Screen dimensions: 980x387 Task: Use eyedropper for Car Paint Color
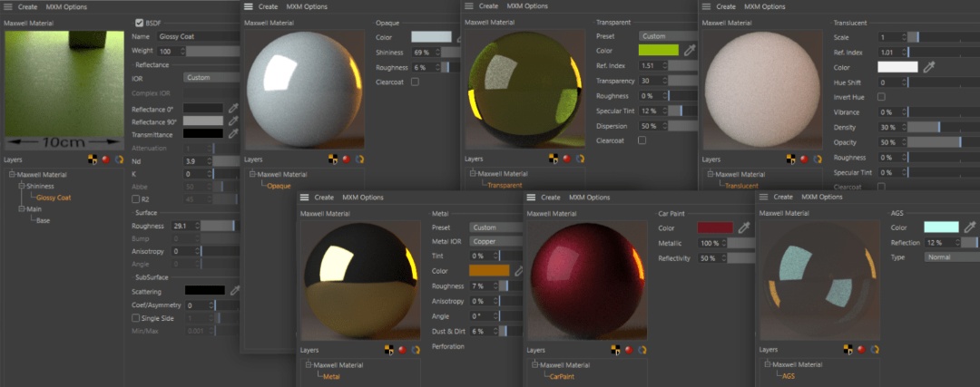tap(744, 227)
